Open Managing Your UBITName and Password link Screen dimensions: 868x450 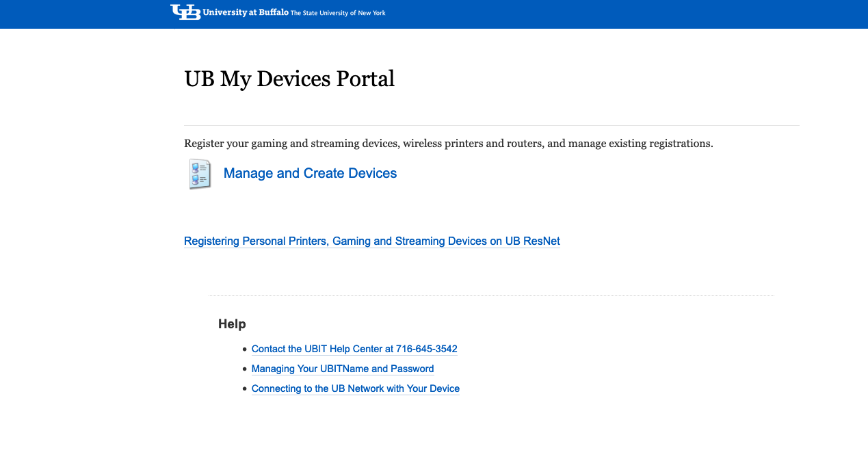point(342,369)
